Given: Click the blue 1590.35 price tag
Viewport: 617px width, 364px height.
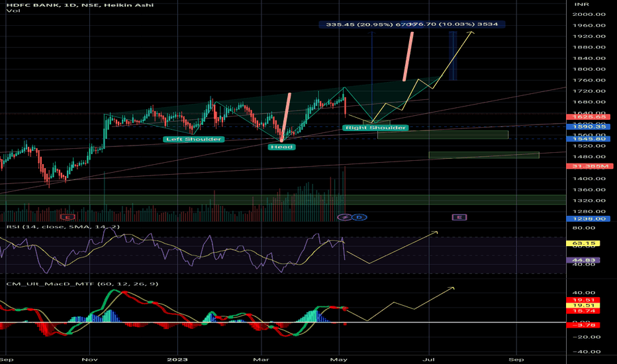Looking at the screenshot, I should (589, 126).
